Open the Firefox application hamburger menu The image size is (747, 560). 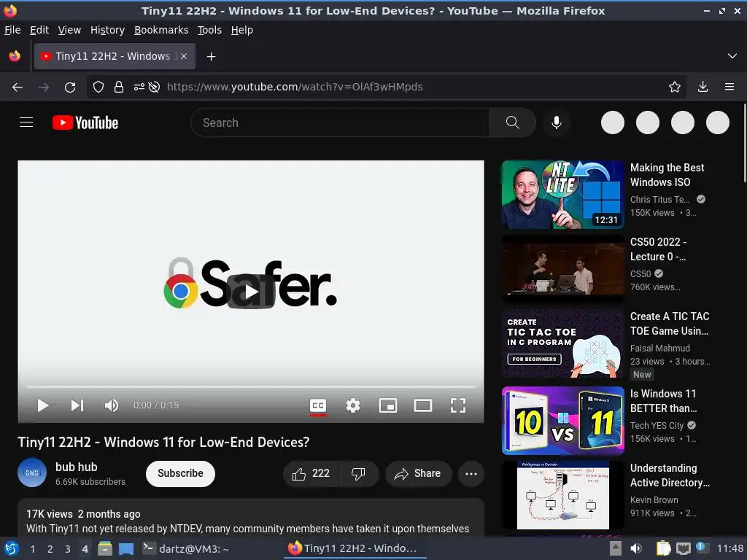[729, 87]
